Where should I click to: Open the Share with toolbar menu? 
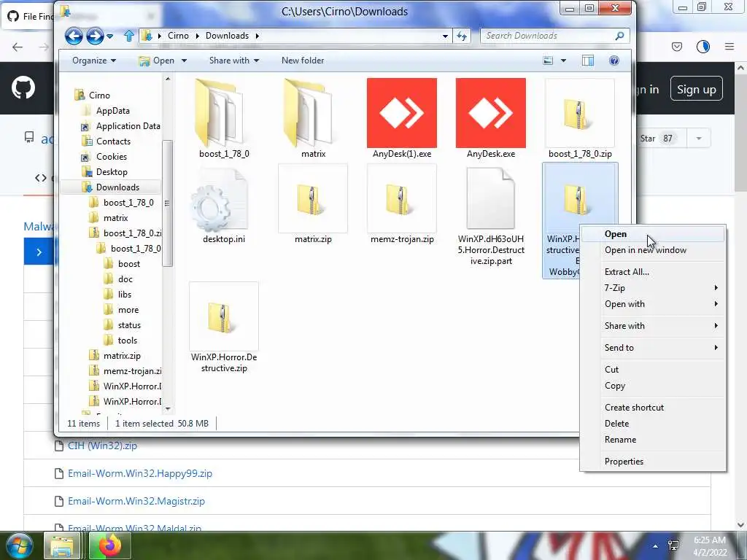[x=234, y=61]
